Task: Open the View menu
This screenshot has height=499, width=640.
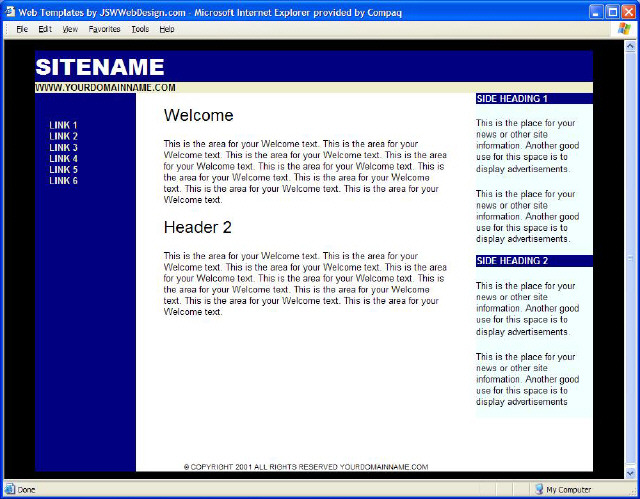Action: click(70, 29)
